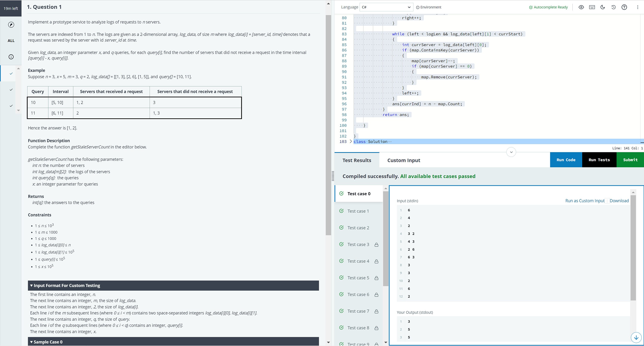Click the question list scroll-up arrow
The width and height of the screenshot is (644, 346).
(x=18, y=68)
